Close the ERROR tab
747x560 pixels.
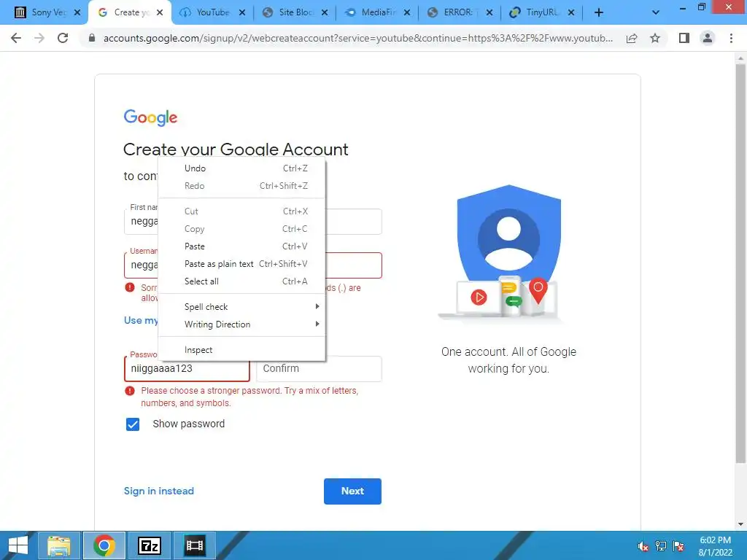coord(489,12)
